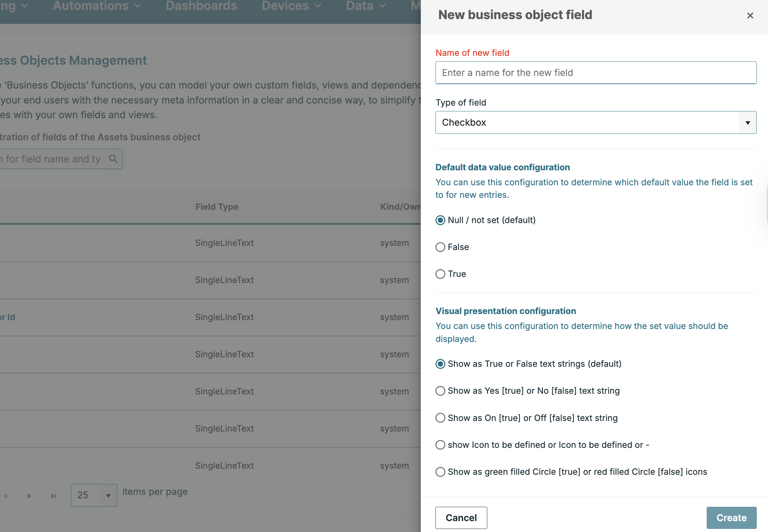Go to the previous page arrow
768x532 pixels.
(5, 496)
